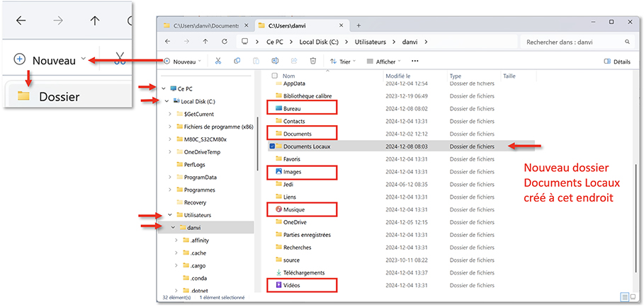Click the Cut scissors icon in toolbar
The height and width of the screenshot is (307, 644).
(x=218, y=62)
